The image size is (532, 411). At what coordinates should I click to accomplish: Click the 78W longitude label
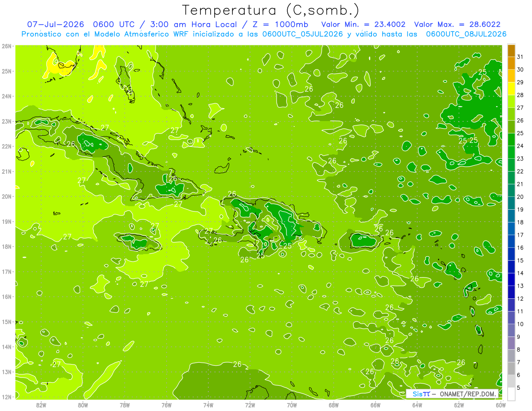click(125, 404)
